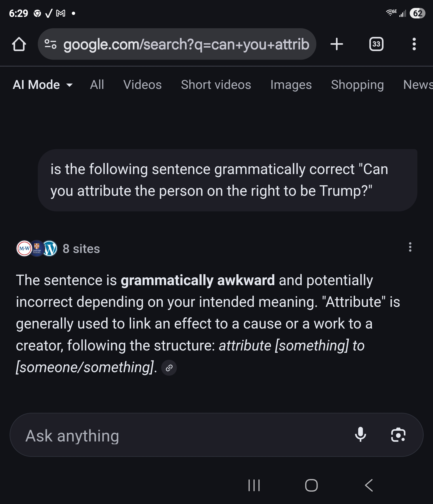Open a new tab with plus icon
The height and width of the screenshot is (504, 433).
click(337, 44)
